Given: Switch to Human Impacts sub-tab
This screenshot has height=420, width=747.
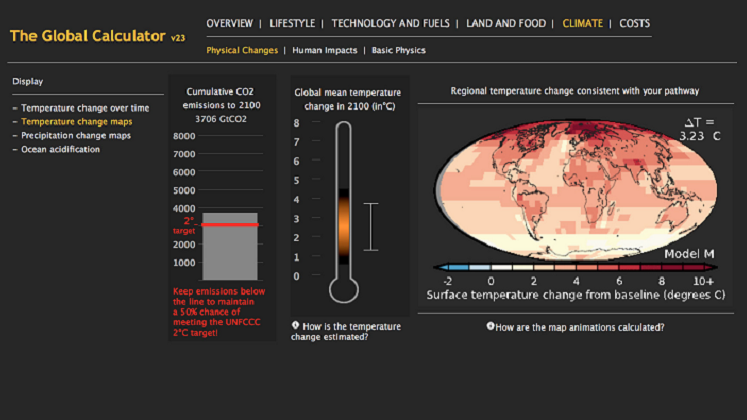Looking at the screenshot, I should point(325,49).
